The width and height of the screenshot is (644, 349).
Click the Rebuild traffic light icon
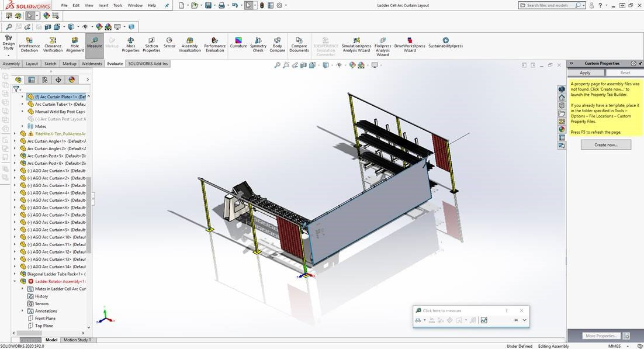pyautogui.click(x=261, y=5)
